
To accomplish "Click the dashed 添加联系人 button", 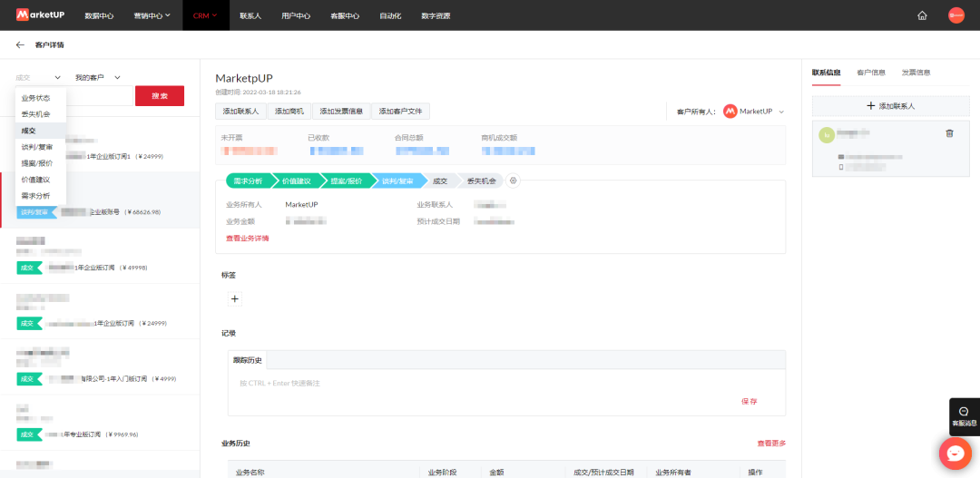I will pos(890,106).
